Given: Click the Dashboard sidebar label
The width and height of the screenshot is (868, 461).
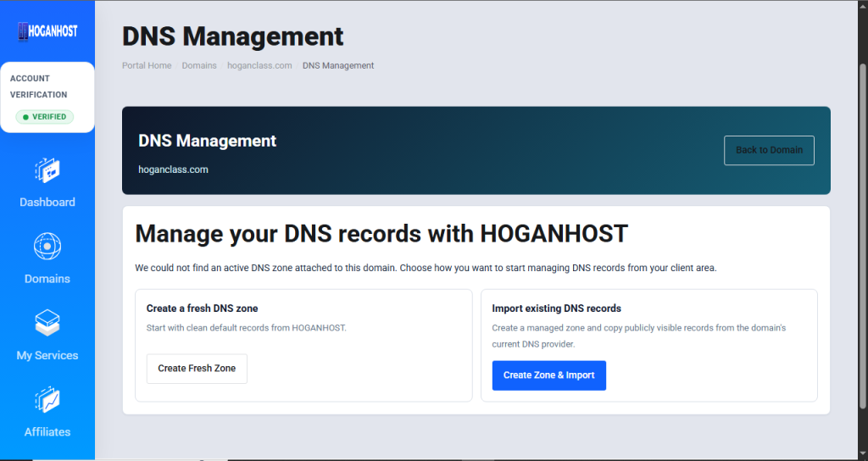Looking at the screenshot, I should [x=47, y=202].
